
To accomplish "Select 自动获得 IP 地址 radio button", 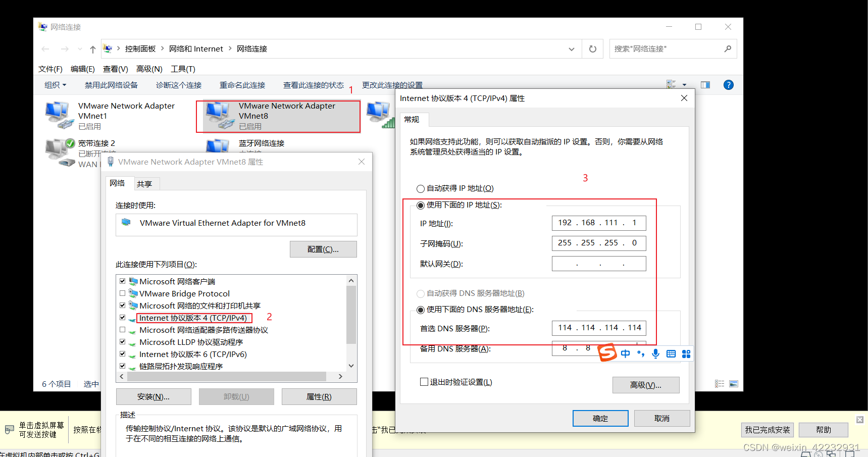I will (420, 189).
